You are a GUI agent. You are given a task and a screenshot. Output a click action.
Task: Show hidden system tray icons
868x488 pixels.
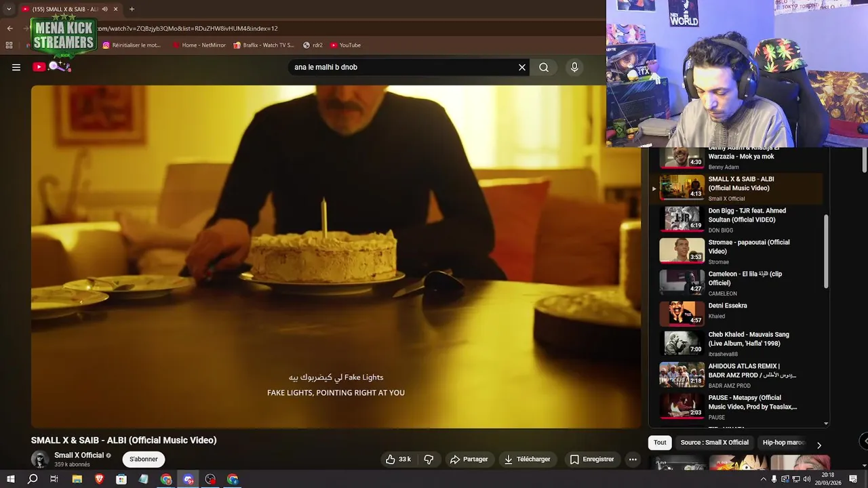pyautogui.click(x=763, y=479)
